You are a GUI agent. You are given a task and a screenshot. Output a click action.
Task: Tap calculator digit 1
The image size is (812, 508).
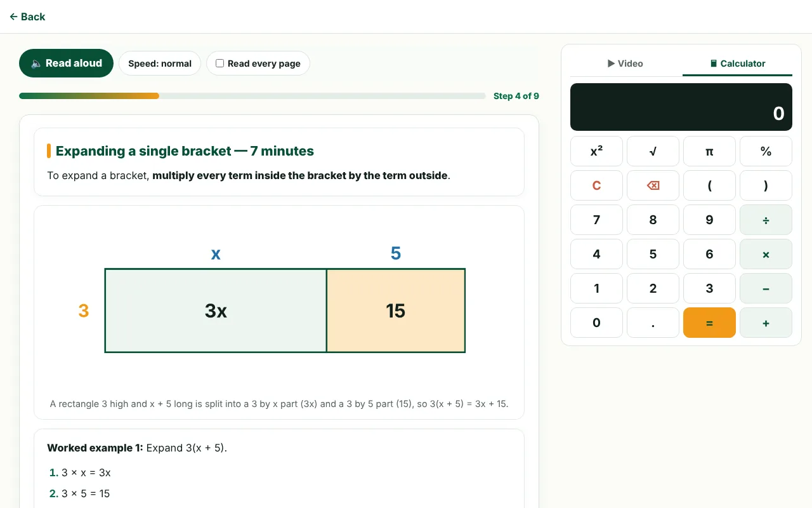[596, 288]
